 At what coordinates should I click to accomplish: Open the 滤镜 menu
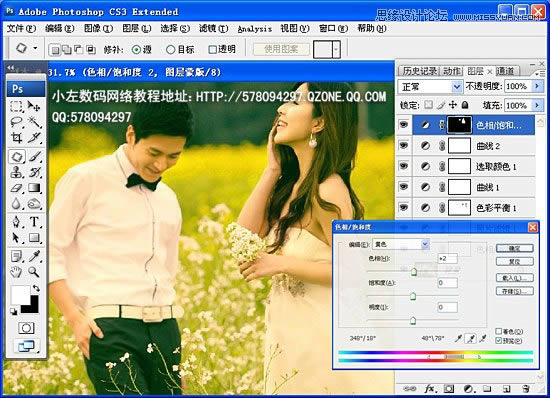213,28
